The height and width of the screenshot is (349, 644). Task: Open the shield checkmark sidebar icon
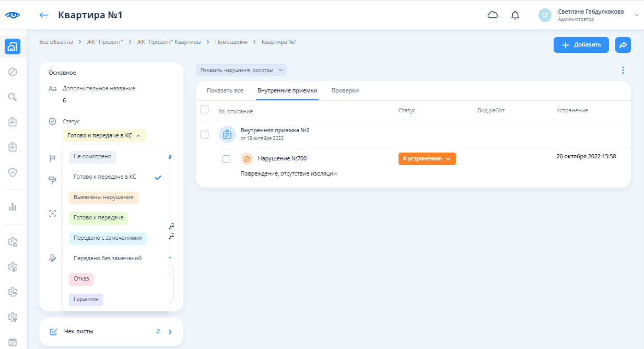[13, 172]
